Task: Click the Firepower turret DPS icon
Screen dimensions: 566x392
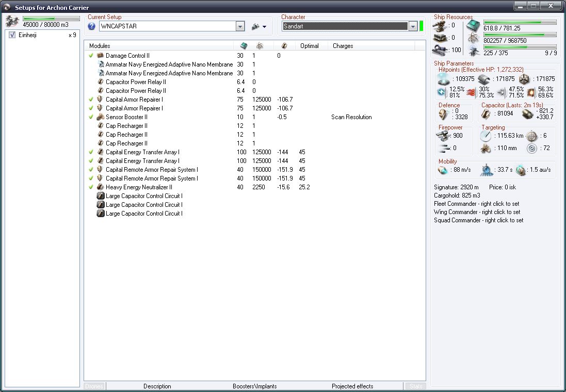Action: click(x=443, y=136)
